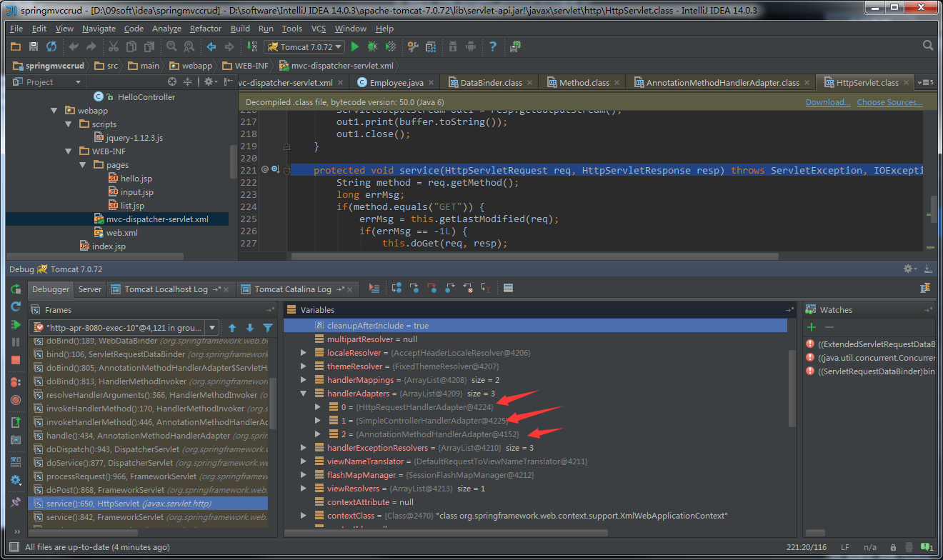
Task: Select the Force Step Into red arrow icon
Action: 431,288
